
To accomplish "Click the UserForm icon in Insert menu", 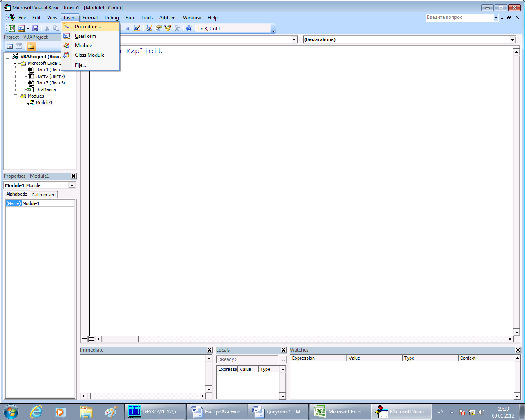I will [x=66, y=36].
